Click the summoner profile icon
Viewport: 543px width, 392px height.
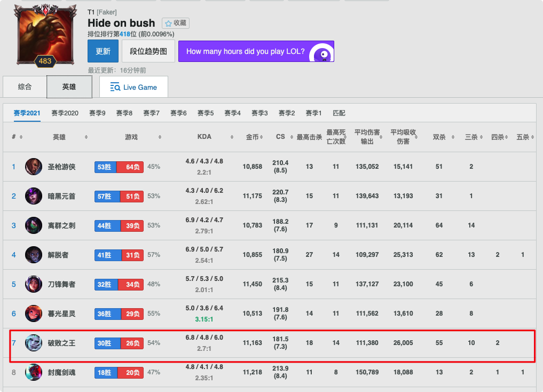click(45, 35)
